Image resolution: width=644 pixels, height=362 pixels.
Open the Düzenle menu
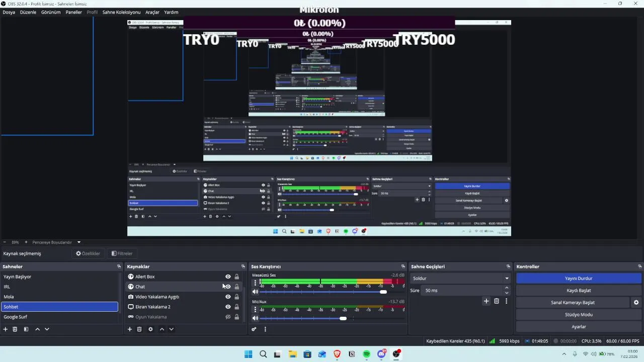pyautogui.click(x=28, y=12)
